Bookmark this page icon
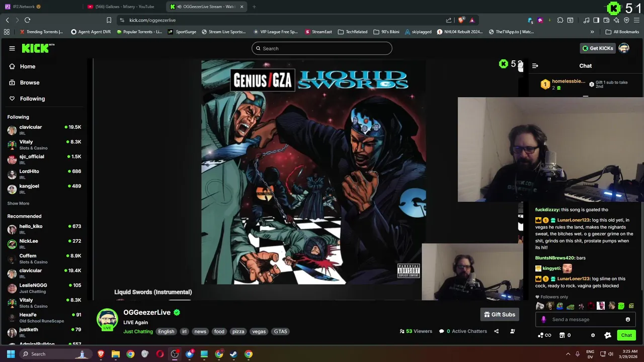Viewport: 644px width, 362px height. tap(109, 20)
